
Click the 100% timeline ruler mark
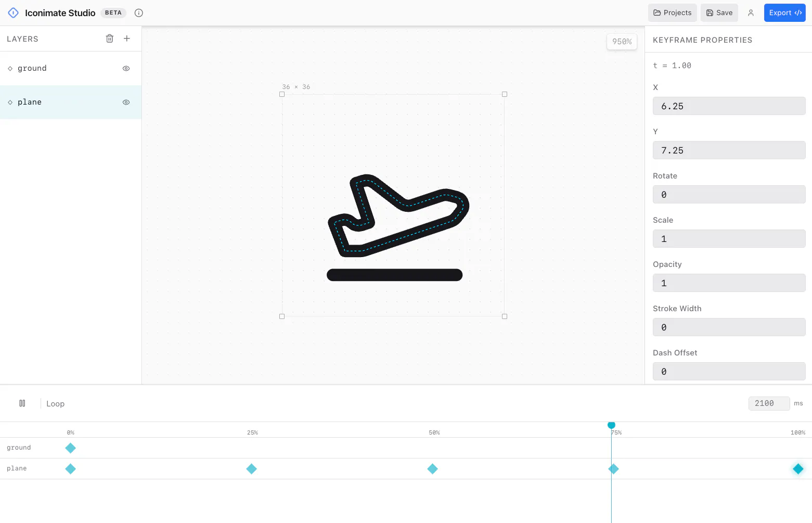pyautogui.click(x=798, y=432)
